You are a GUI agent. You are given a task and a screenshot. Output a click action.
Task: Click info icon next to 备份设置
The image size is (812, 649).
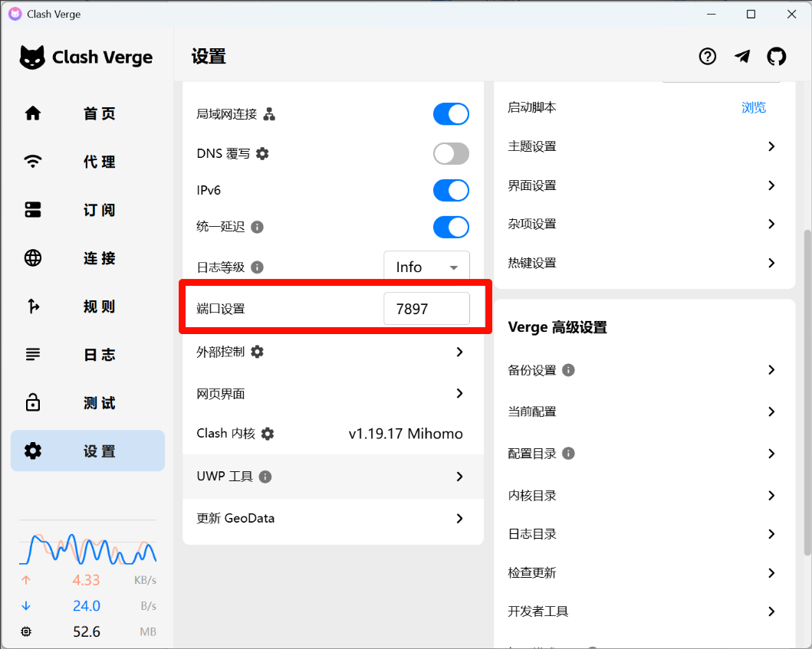[x=568, y=370]
